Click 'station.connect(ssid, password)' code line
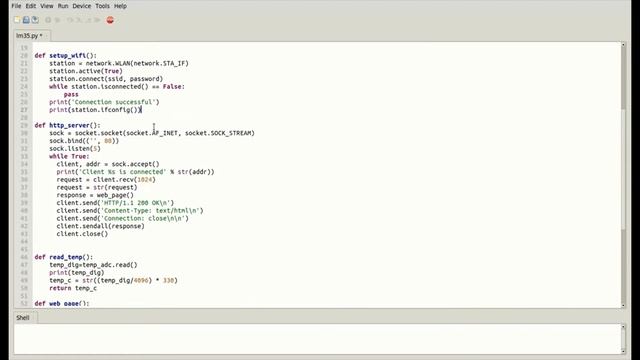640x360 pixels. (x=106, y=79)
